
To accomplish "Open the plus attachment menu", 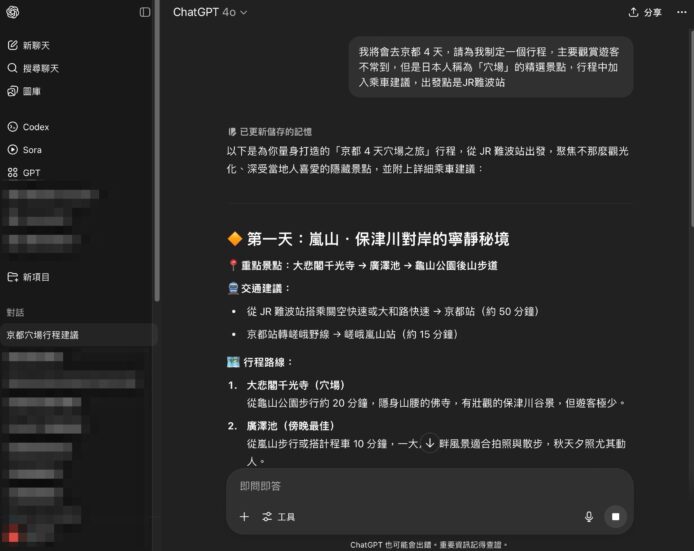I will pyautogui.click(x=244, y=517).
